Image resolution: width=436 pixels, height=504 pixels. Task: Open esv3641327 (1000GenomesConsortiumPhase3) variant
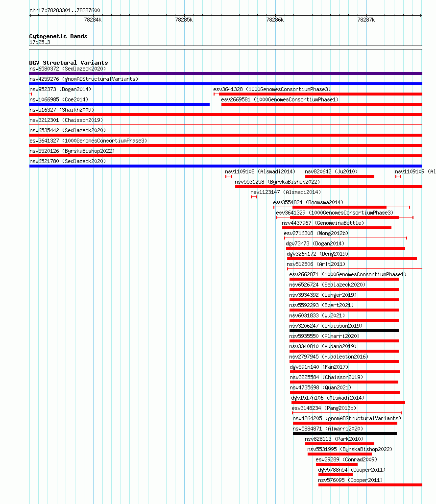(88, 141)
